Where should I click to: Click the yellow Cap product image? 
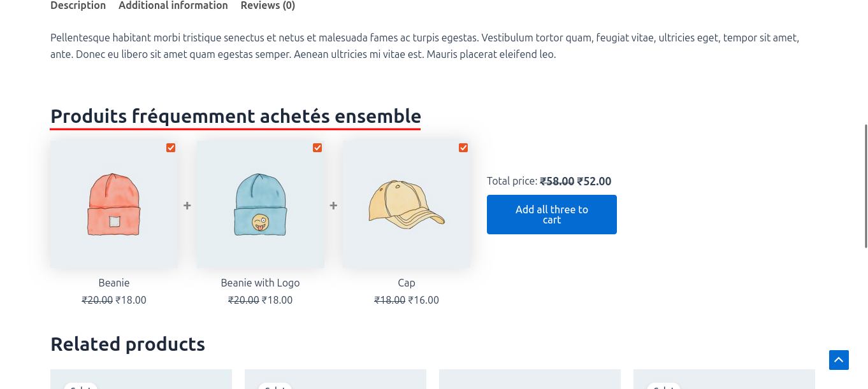coord(407,204)
